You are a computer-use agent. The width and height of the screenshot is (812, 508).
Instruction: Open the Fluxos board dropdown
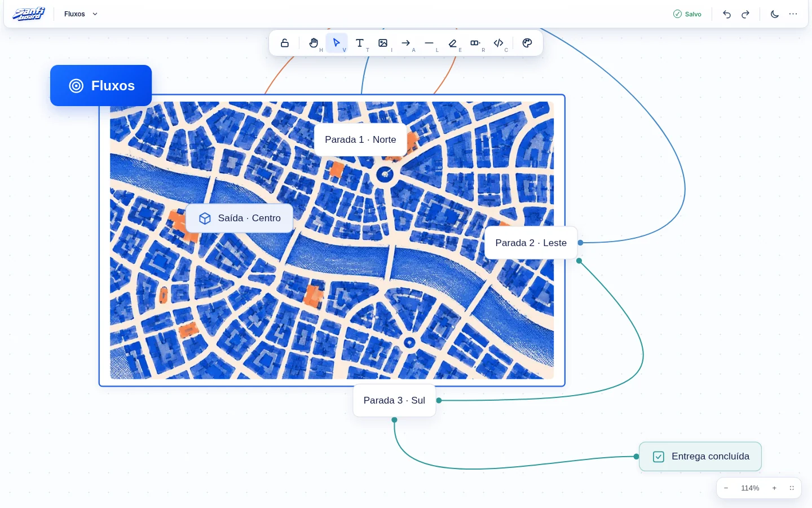tap(81, 14)
